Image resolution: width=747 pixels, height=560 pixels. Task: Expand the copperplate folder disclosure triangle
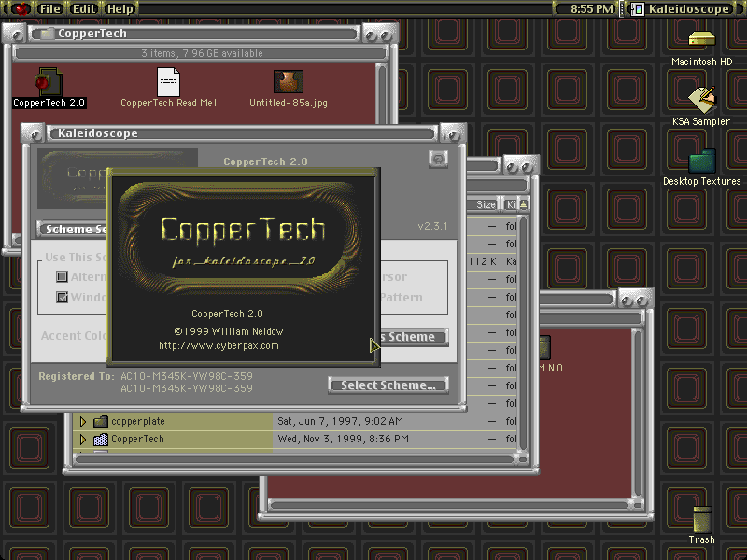click(82, 422)
